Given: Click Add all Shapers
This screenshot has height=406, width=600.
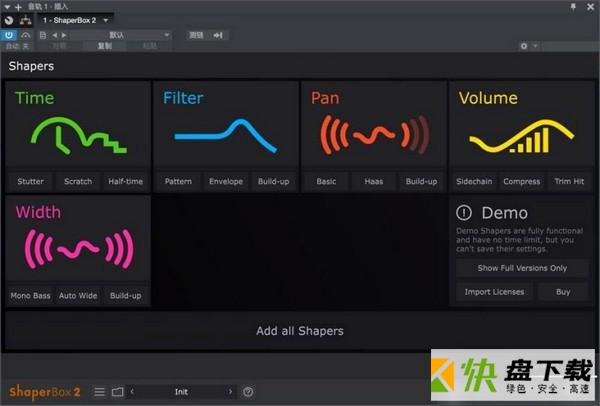Looking at the screenshot, I should pos(300,331).
